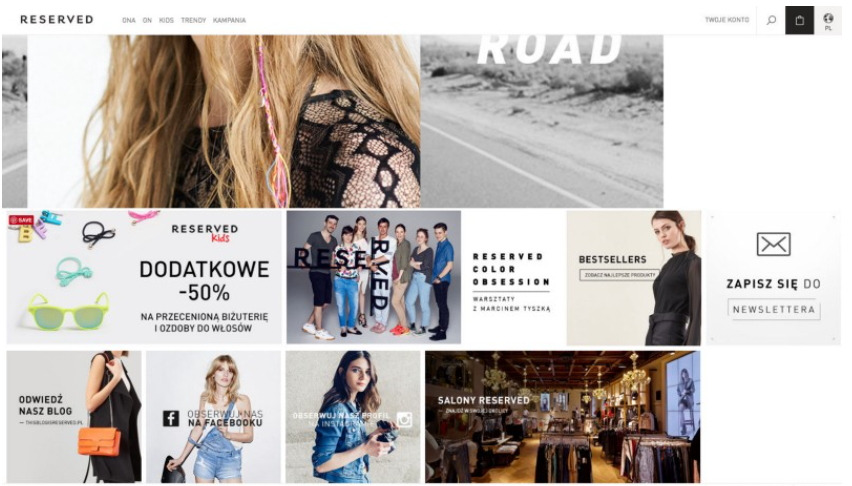This screenshot has width=852, height=486.
Task: Click the newsletter envelope icon
Action: click(x=773, y=245)
